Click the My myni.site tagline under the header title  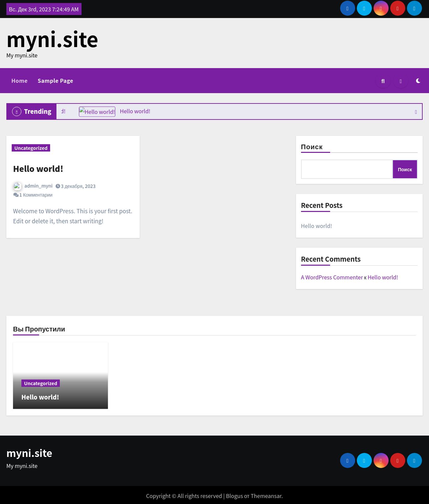point(22,55)
